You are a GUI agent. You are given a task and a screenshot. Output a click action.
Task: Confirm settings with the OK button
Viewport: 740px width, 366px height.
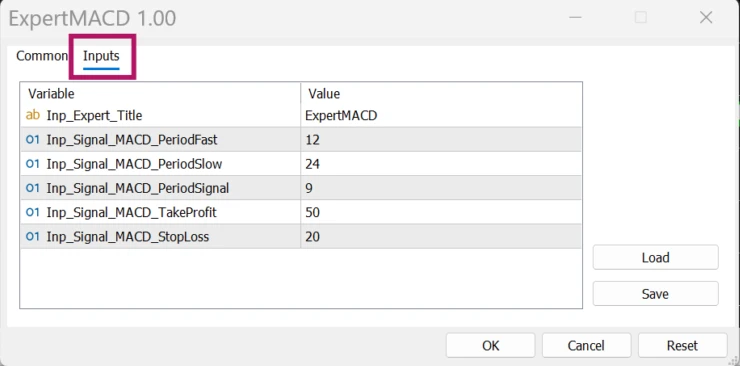490,346
